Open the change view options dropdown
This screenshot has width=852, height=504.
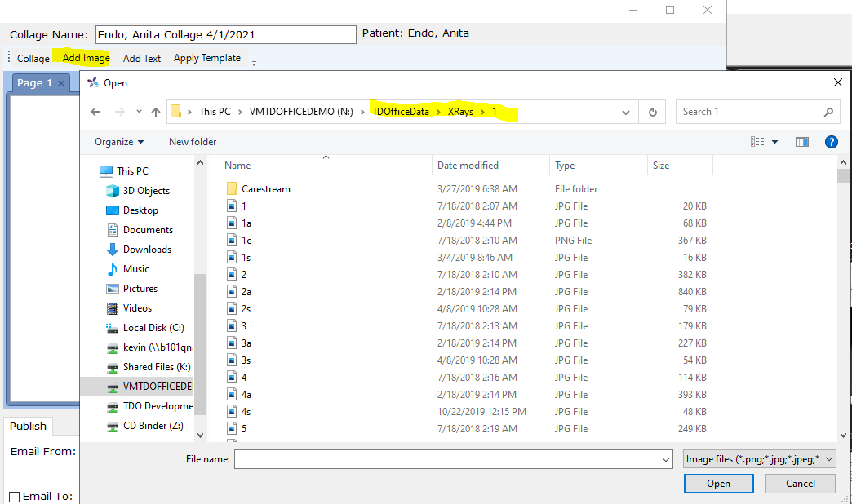(x=774, y=142)
